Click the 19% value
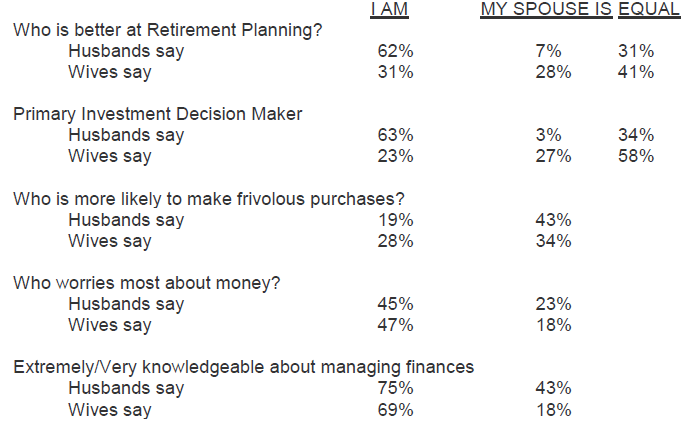 click(x=397, y=219)
